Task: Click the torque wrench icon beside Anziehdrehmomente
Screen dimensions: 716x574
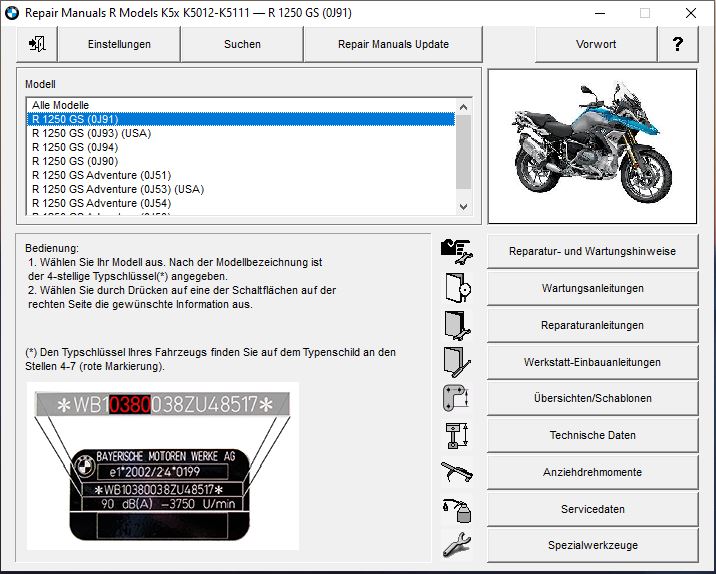Action: point(456,472)
